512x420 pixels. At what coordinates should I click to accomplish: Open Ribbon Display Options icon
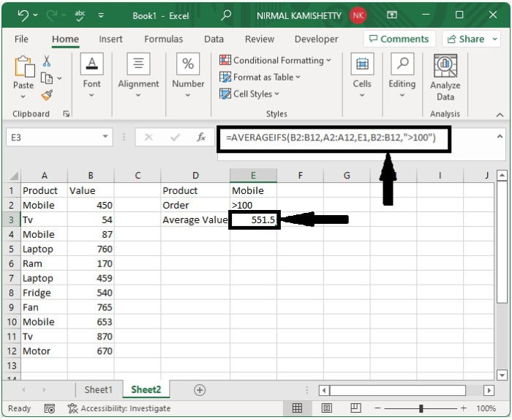[392, 15]
